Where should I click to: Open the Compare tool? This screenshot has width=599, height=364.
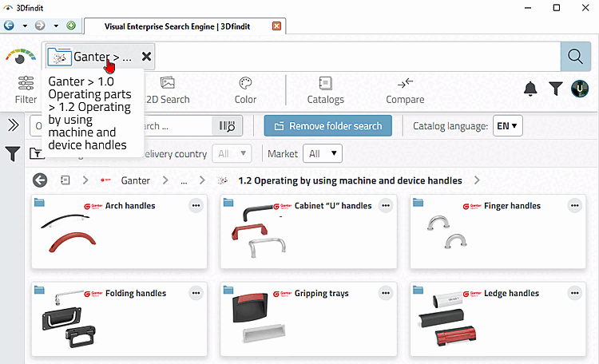tap(405, 89)
